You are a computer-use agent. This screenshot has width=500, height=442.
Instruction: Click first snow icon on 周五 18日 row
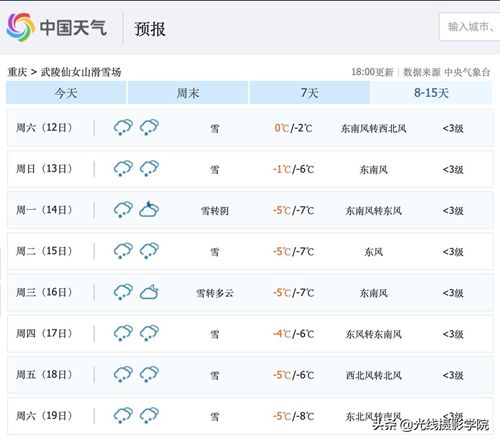[123, 374]
